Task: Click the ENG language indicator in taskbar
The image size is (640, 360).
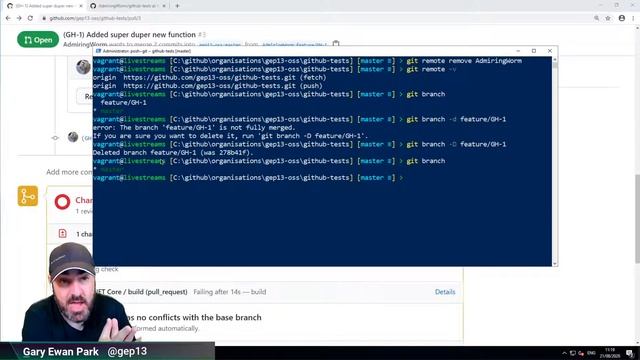Action: pos(591,353)
